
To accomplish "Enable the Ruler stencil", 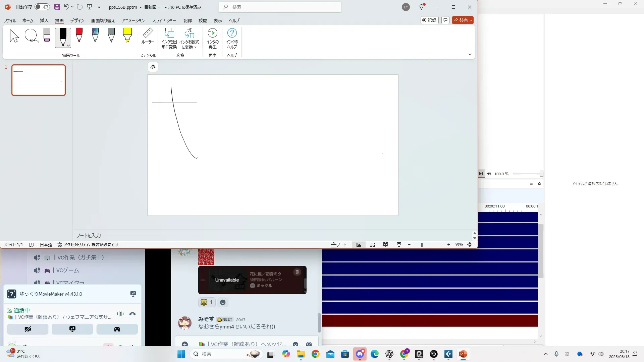I will (148, 36).
